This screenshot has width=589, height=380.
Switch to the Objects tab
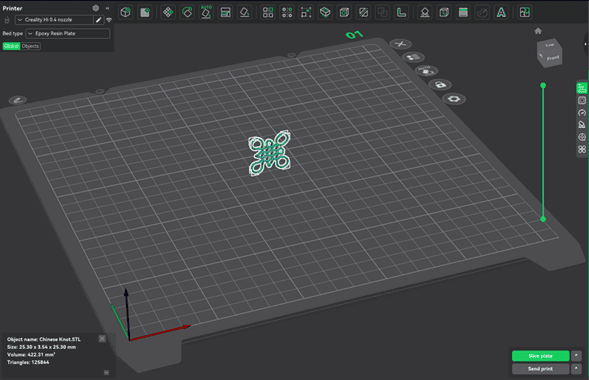click(x=30, y=46)
